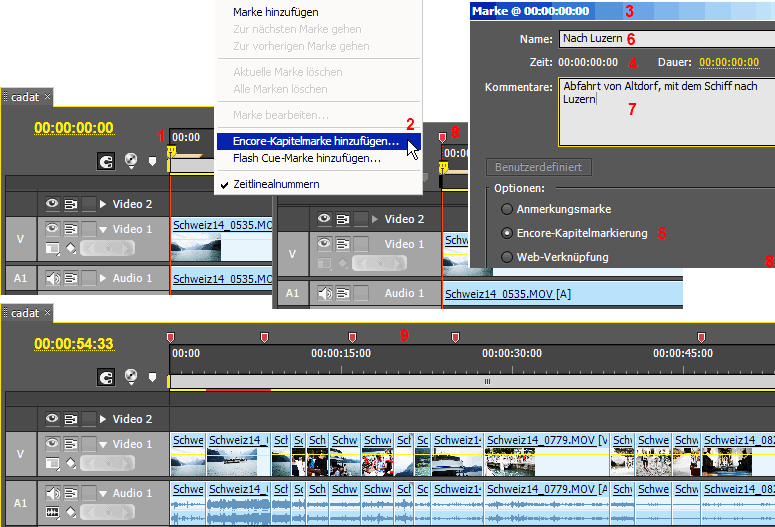
Task: Hide Video 2 track in bottom timeline
Action: pos(52,418)
